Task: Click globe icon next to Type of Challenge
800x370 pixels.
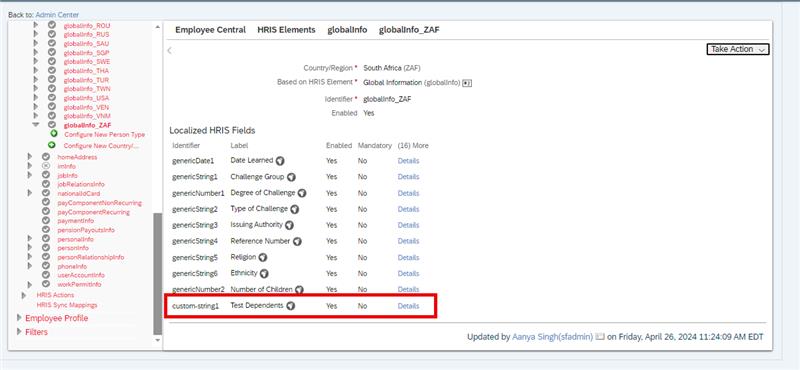Action: coord(294,209)
